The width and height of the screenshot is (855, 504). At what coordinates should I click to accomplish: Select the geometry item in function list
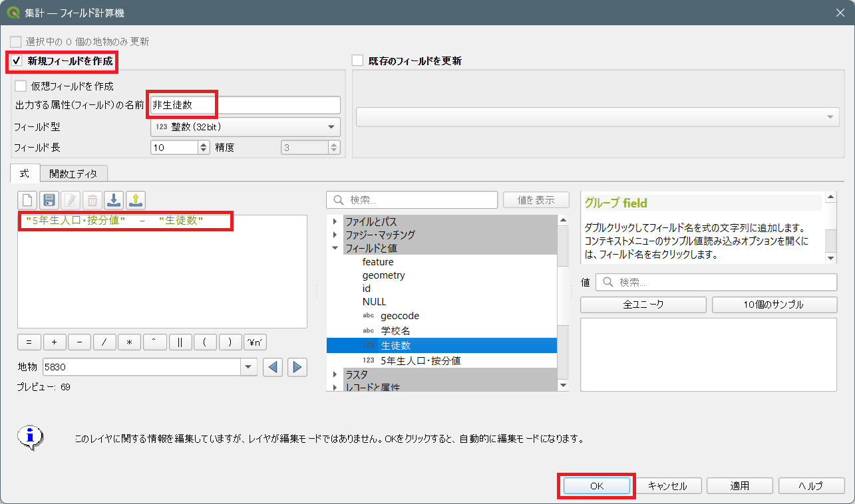coord(383,275)
